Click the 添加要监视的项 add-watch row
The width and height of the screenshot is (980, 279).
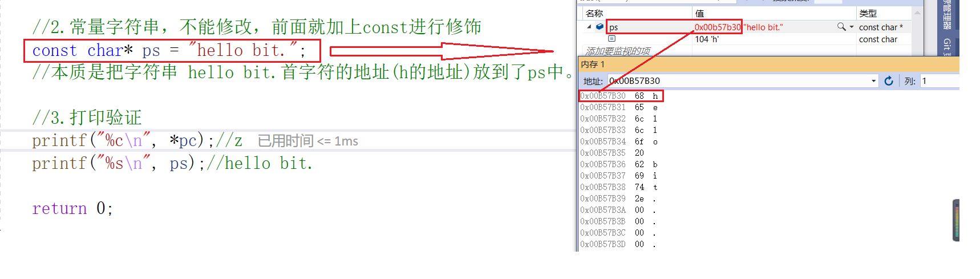pos(618,51)
